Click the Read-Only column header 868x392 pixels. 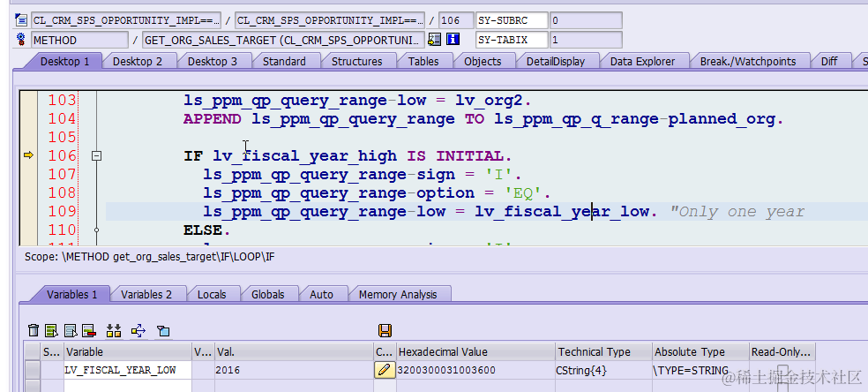782,352
